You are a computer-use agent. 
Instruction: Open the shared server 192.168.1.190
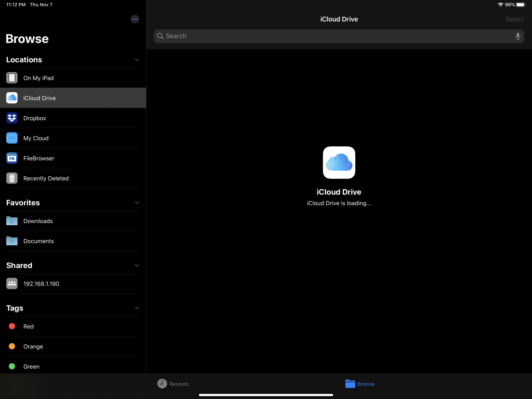[x=41, y=284]
